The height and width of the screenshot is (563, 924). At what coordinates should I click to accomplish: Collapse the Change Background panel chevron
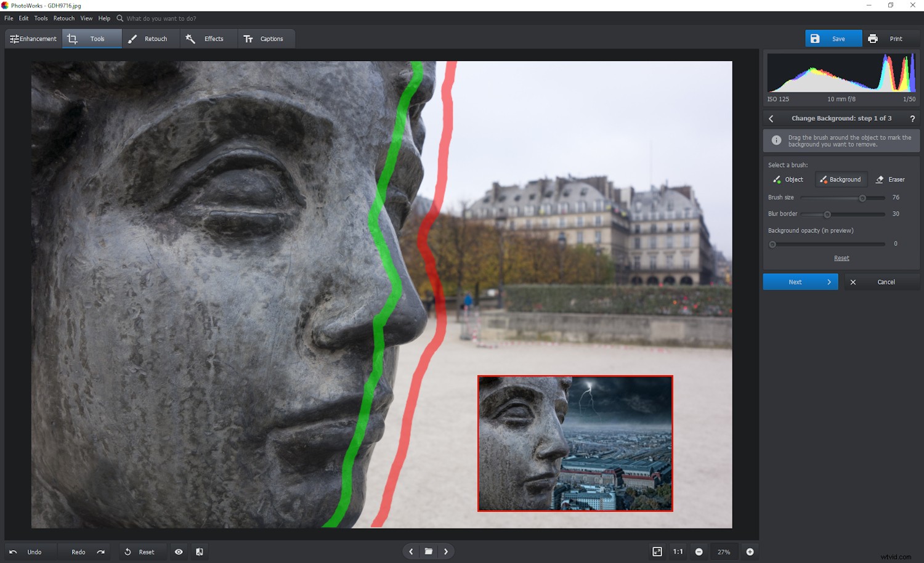pos(771,118)
